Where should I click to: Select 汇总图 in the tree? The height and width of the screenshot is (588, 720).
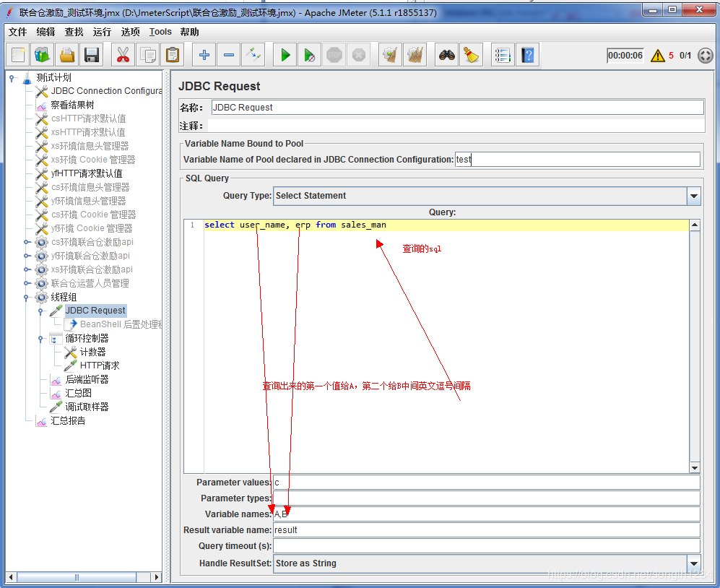click(79, 393)
